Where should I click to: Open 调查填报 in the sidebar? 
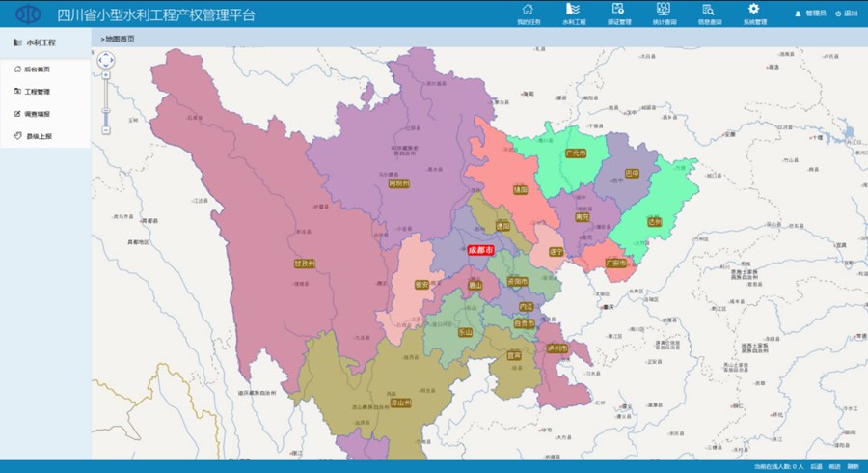coord(37,114)
